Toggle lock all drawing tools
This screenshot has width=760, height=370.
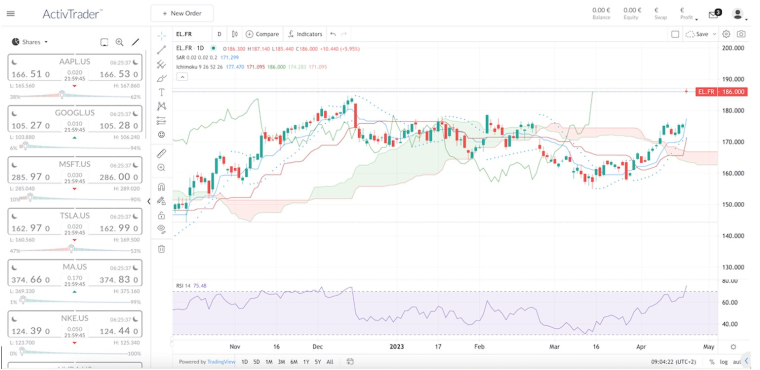coord(162,215)
